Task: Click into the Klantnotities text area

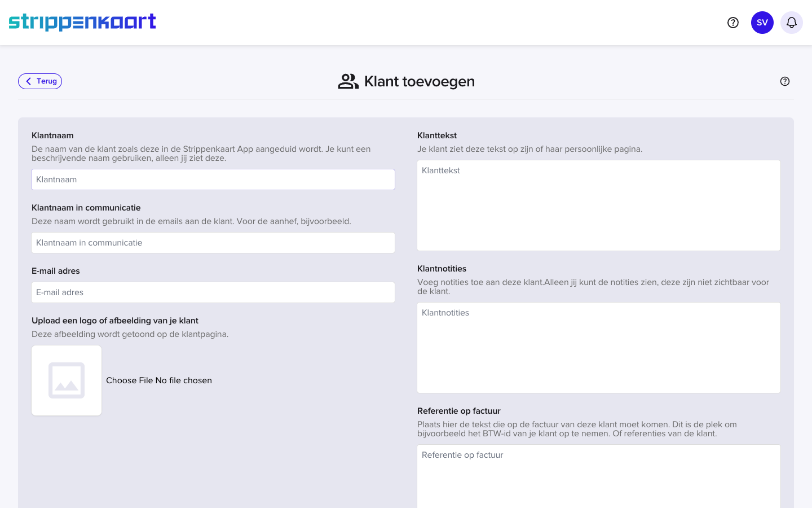Action: click(599, 348)
